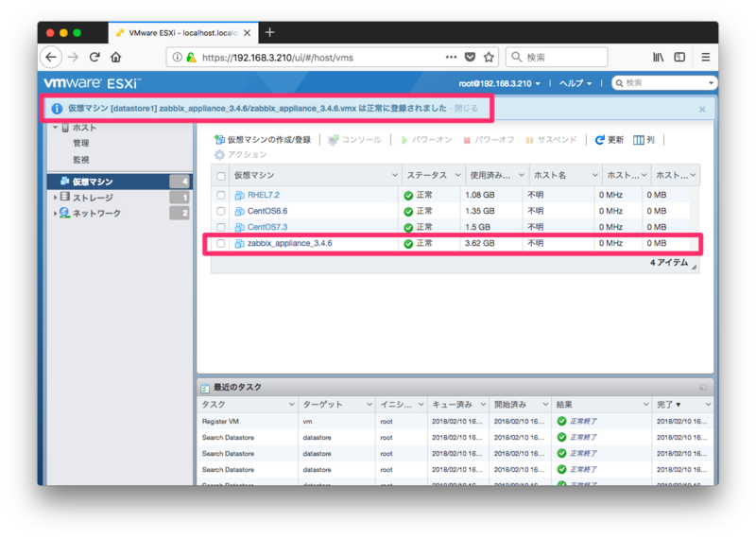Click the ESXi 検索 search field
This screenshot has width=756, height=539.
click(664, 83)
